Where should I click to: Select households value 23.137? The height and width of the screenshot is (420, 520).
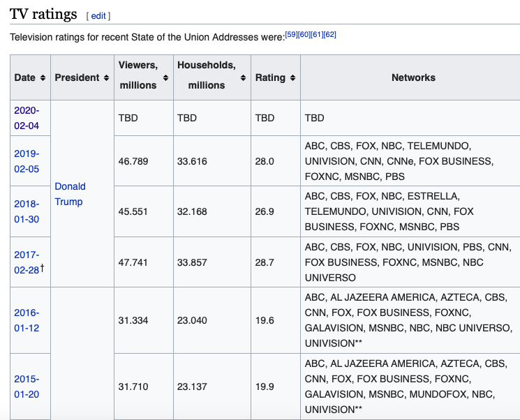click(192, 387)
